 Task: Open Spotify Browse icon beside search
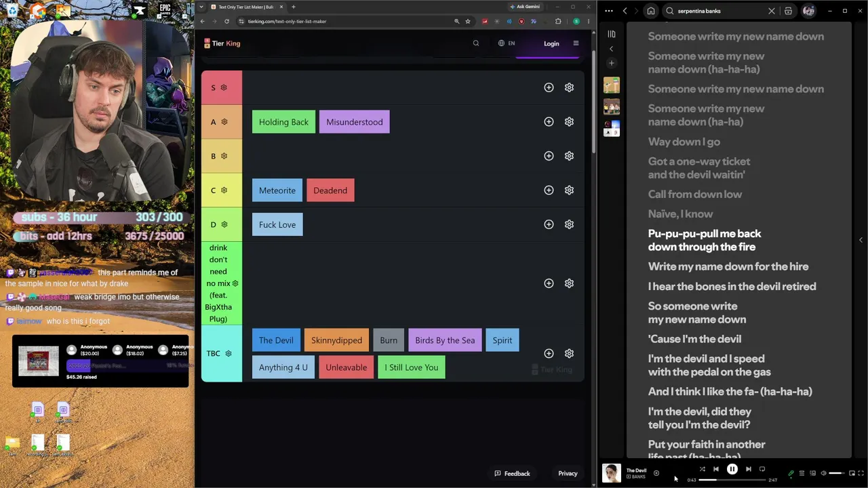[x=788, y=11]
